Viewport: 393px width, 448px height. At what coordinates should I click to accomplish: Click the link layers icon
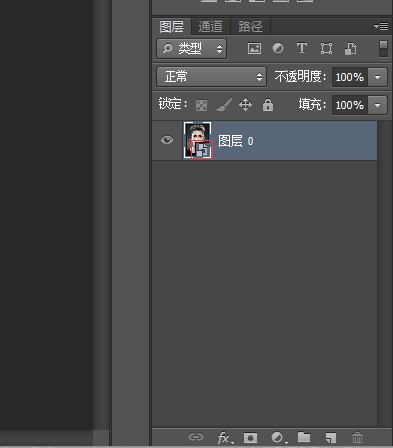point(196,437)
